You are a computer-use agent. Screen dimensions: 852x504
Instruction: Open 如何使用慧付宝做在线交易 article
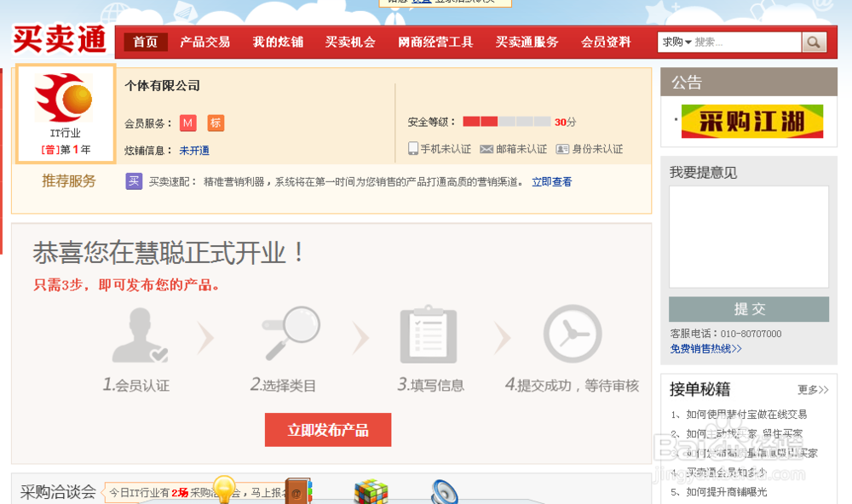click(746, 415)
